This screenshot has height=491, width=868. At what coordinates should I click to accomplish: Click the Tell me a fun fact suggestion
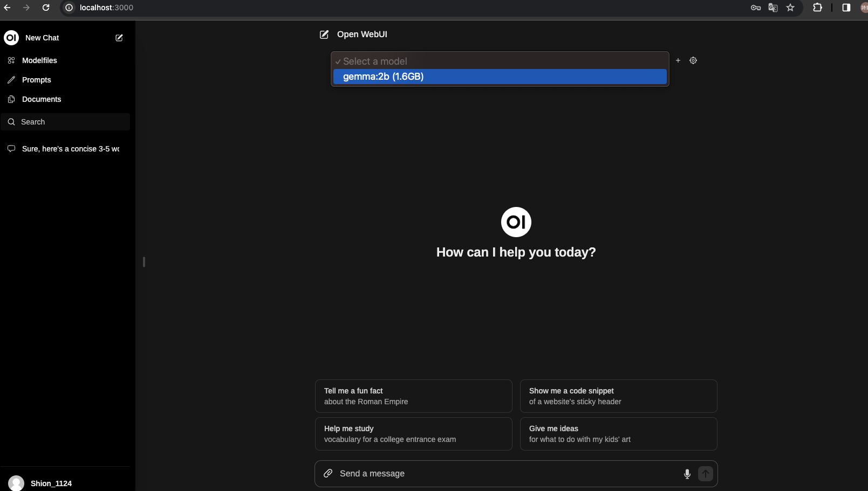pyautogui.click(x=413, y=396)
